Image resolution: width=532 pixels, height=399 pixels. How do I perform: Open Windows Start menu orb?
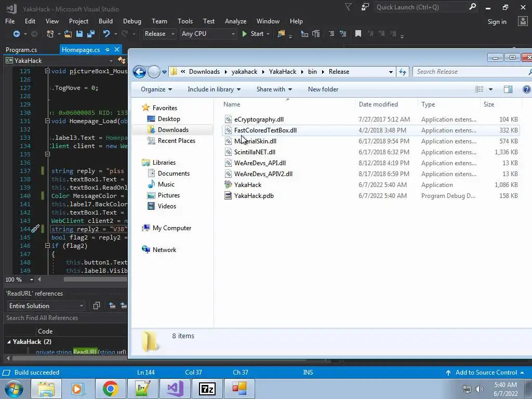tap(14, 389)
